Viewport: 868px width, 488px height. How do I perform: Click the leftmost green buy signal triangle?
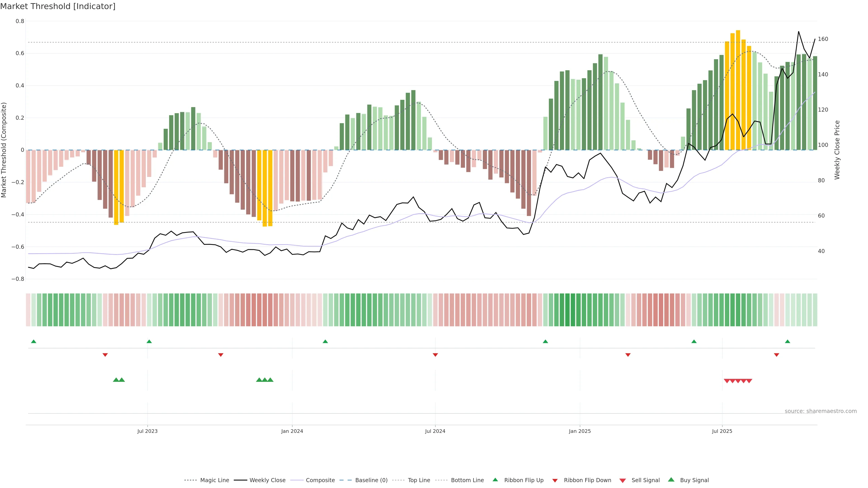(x=116, y=380)
